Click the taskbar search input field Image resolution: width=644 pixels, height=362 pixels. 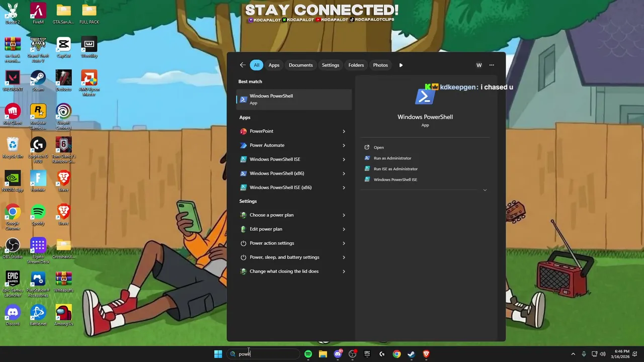[x=264, y=354]
